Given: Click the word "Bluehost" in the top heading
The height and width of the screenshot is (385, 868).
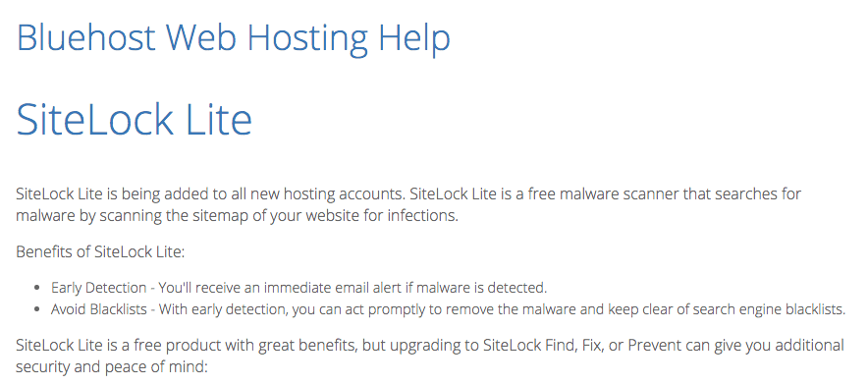Looking at the screenshot, I should 86,38.
